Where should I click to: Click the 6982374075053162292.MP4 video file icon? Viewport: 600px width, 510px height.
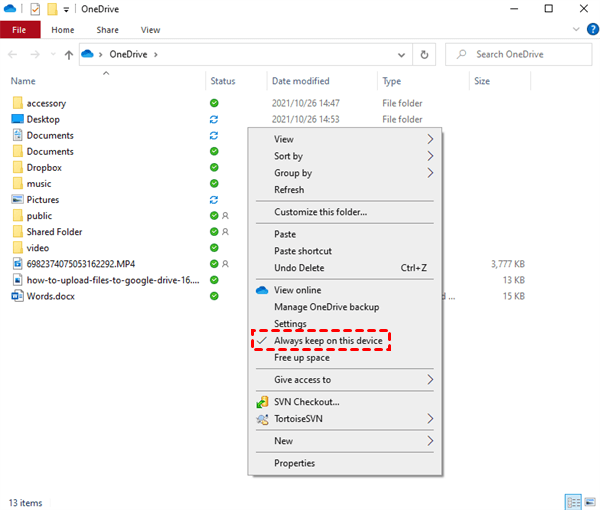tap(17, 264)
